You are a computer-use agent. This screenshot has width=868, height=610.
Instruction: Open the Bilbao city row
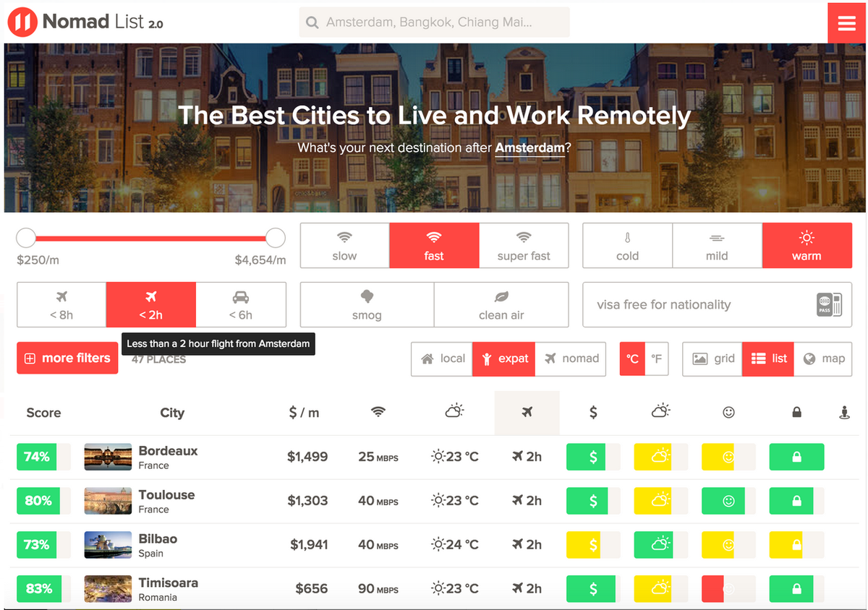(x=434, y=545)
